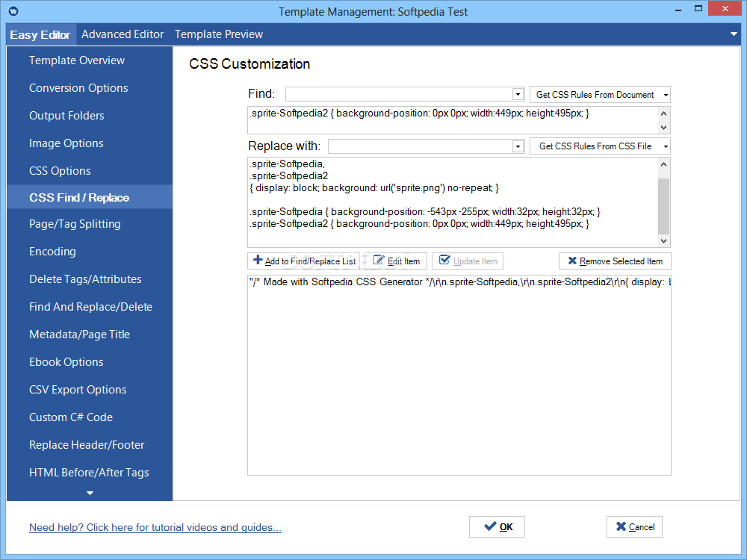
Task: Click the Replace text area scroll up arrow
Action: (663, 164)
